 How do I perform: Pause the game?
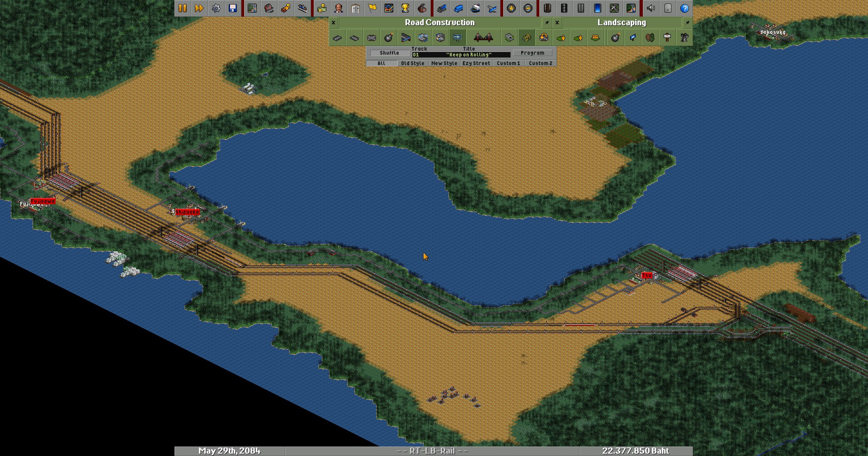pyautogui.click(x=183, y=8)
